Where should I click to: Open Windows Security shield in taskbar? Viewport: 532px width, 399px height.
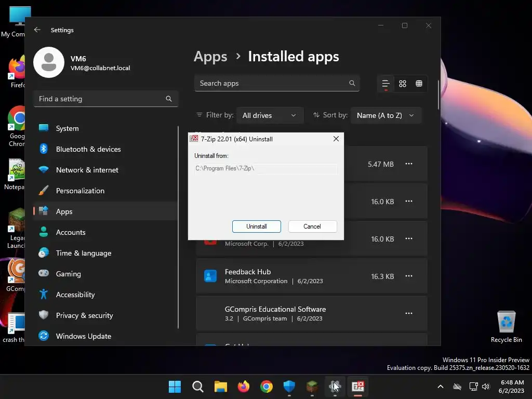pyautogui.click(x=289, y=387)
